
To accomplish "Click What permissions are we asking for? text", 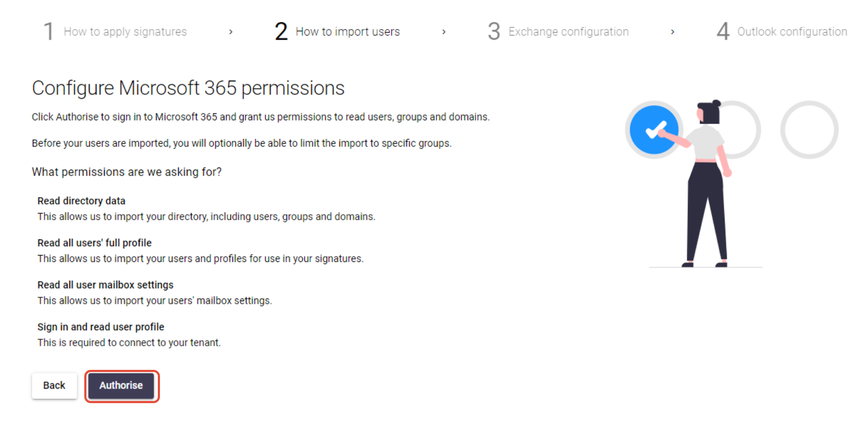I will coord(127,172).
